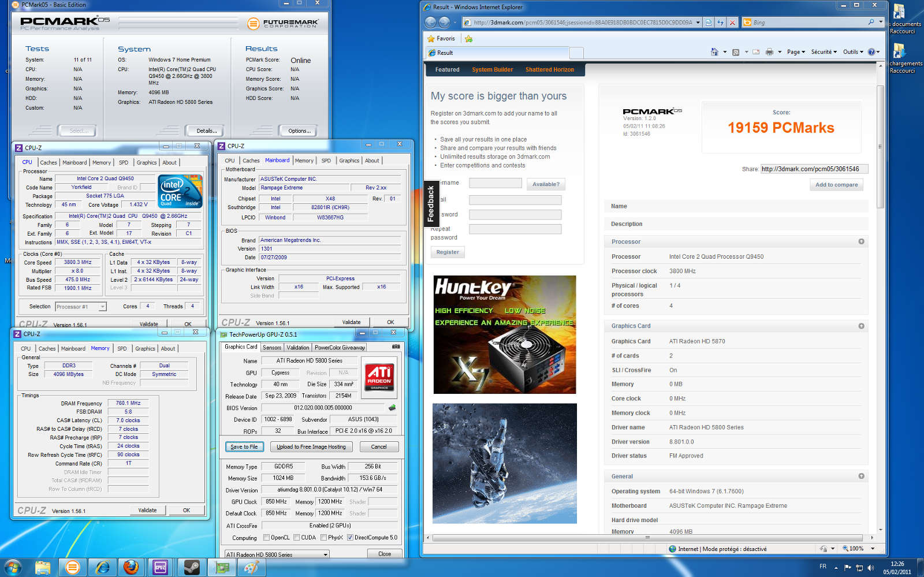The image size is (924, 577).
Task: Click the GPU-Z BIOS save chip icon
Action: tap(392, 408)
